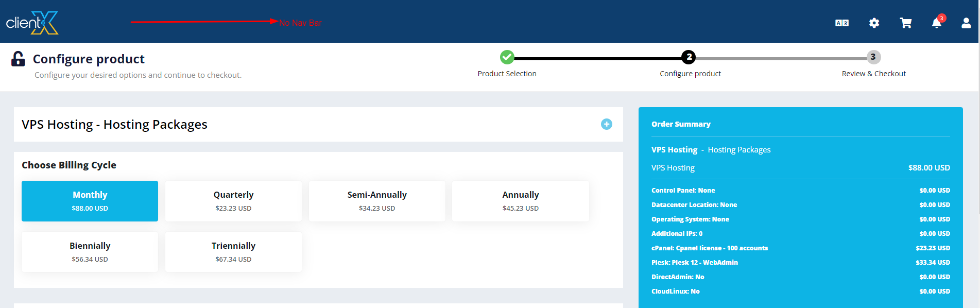Open notifications bell with badge

click(x=937, y=23)
